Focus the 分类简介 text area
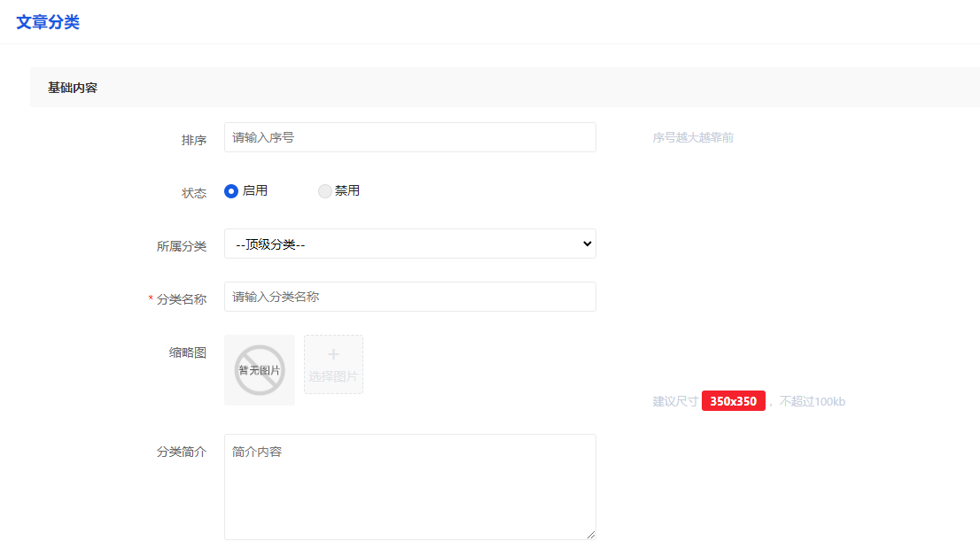Screen dimensions: 980x557 [x=409, y=486]
